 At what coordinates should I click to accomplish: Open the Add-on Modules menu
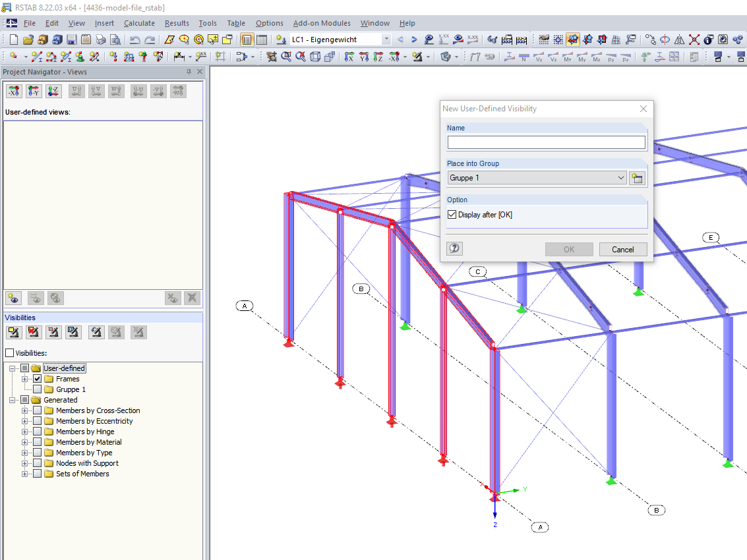click(x=322, y=23)
